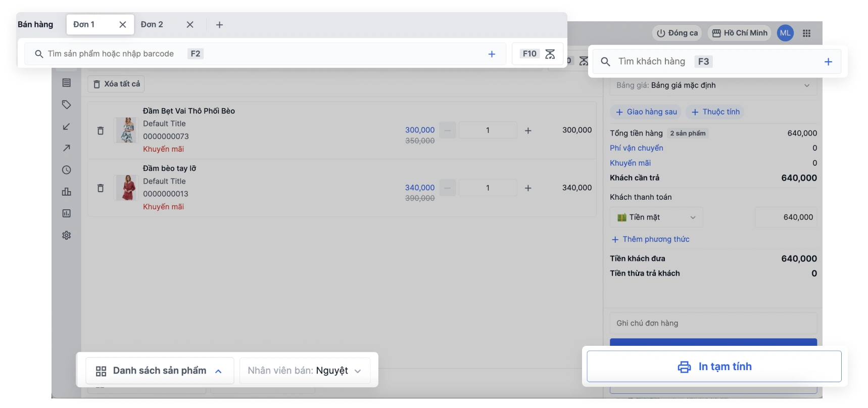Click Thuộc tính button

[x=715, y=112]
